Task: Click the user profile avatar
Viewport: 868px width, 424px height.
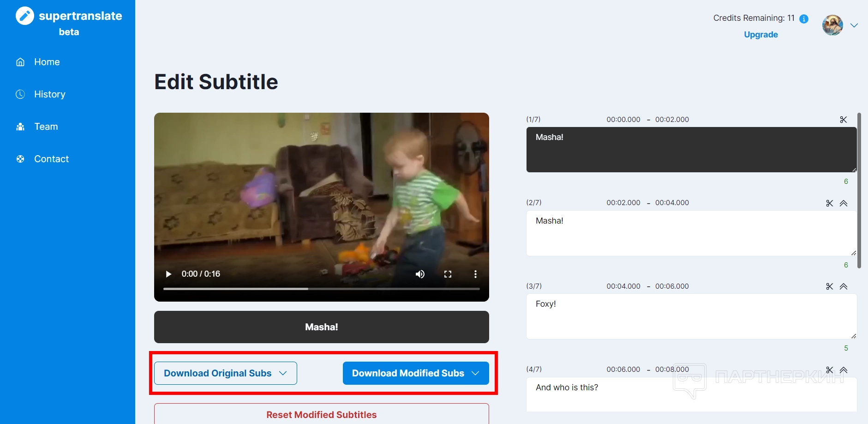Action: click(832, 25)
